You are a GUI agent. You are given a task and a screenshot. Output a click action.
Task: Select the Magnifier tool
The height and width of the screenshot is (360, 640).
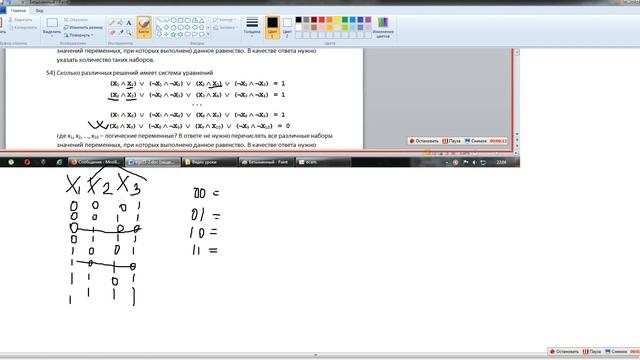tap(129, 32)
